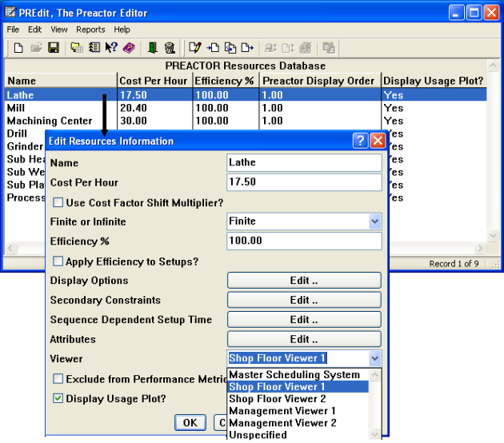Viewport: 504px width, 443px height.
Task: Click the Viewer list scroll-down arrow
Action: tap(374, 434)
